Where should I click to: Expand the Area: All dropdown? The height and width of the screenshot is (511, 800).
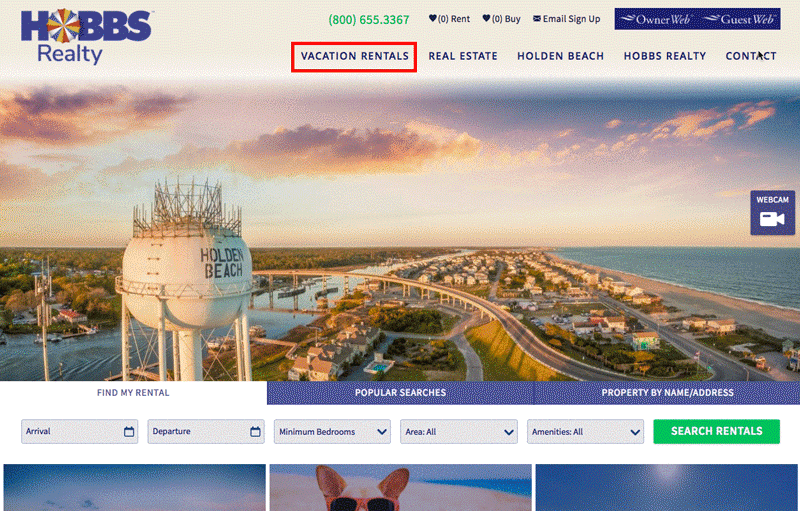click(459, 431)
